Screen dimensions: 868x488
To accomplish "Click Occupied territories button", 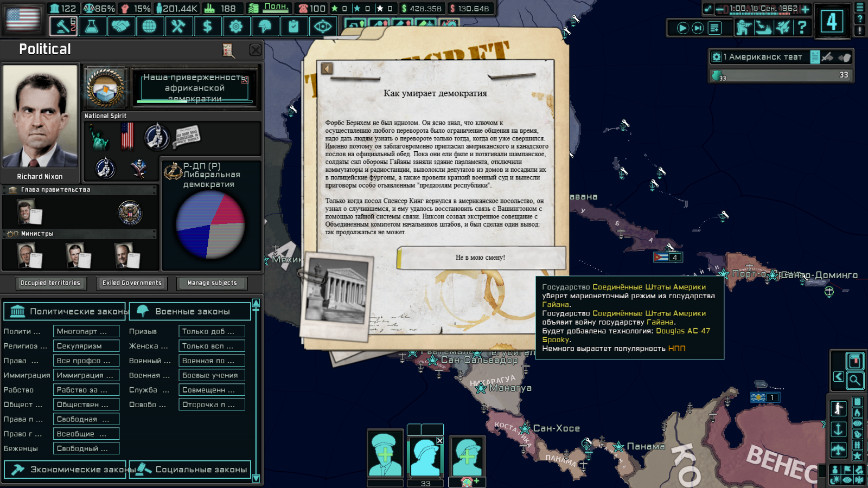I will tap(50, 283).
